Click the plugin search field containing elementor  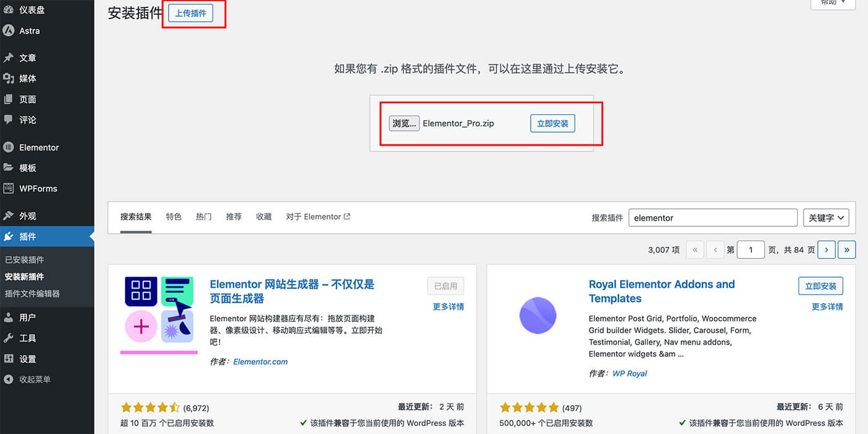(x=713, y=218)
